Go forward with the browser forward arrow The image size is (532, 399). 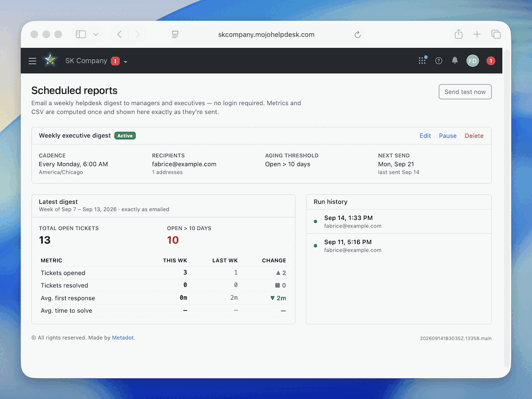(x=137, y=34)
